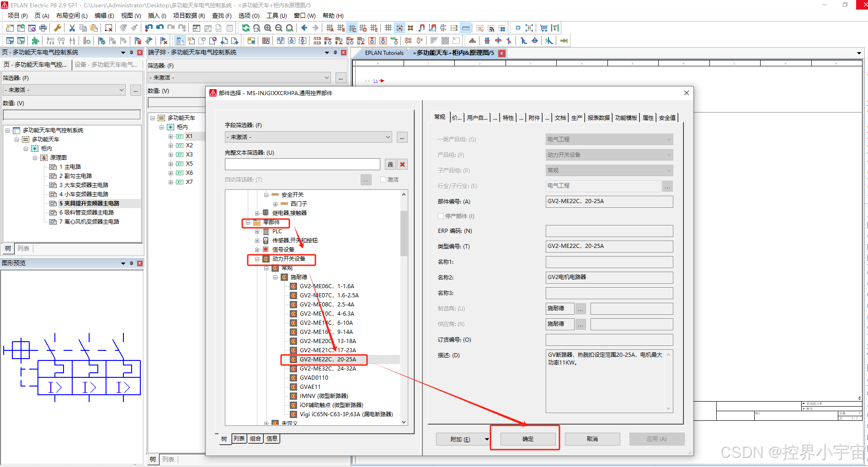
Task: Collapse the 原理图 folder node
Action: pyautogui.click(x=35, y=158)
